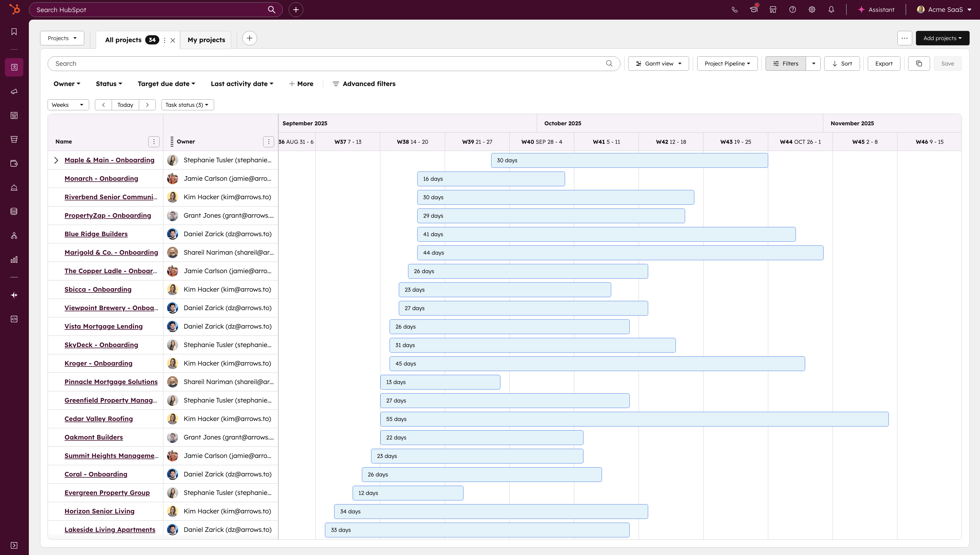Open the phone calling icon
This screenshot has width=980, height=555.
click(734, 10)
